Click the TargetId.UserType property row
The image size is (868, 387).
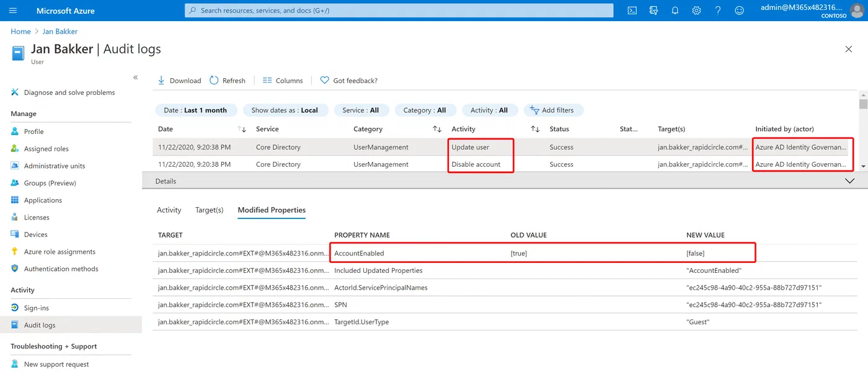point(505,322)
